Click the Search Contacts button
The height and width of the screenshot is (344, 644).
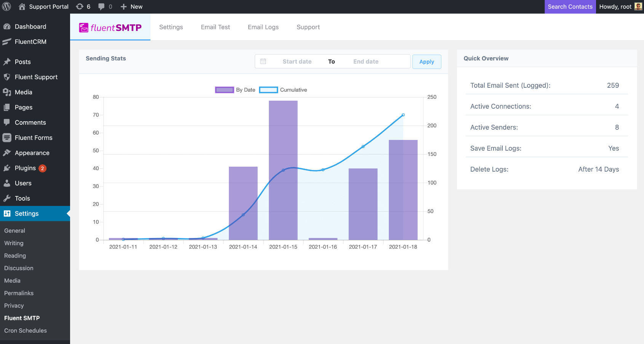point(570,6)
